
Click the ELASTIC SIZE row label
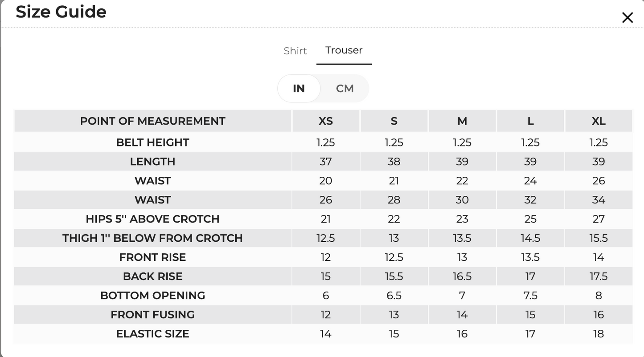[x=153, y=334]
